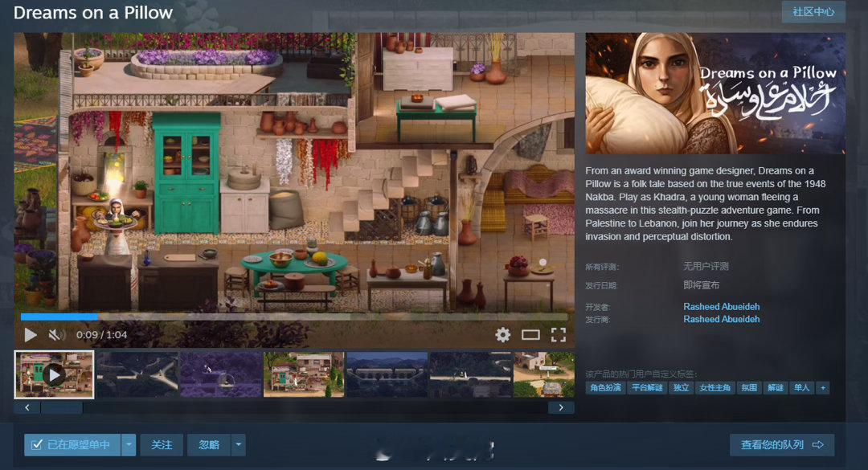This screenshot has width=868, height=470.
Task: Select the 女性主角 tag
Action: coord(714,387)
